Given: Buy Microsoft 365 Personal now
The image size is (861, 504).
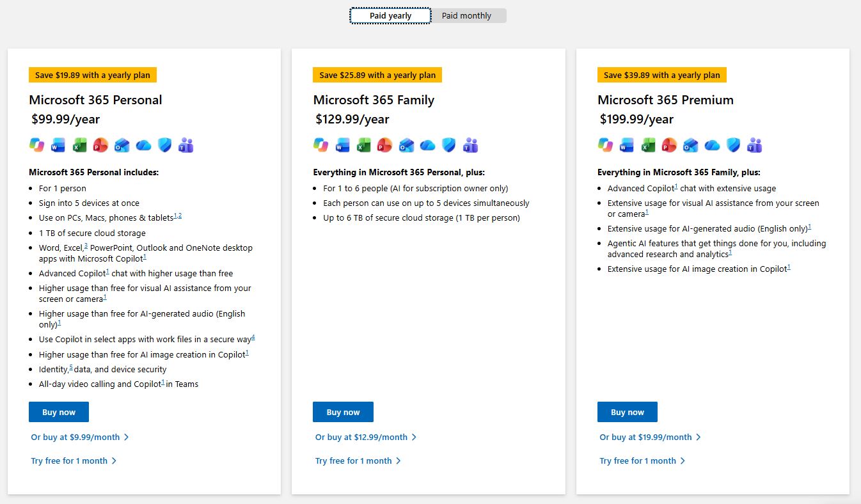Looking at the screenshot, I should coord(59,412).
